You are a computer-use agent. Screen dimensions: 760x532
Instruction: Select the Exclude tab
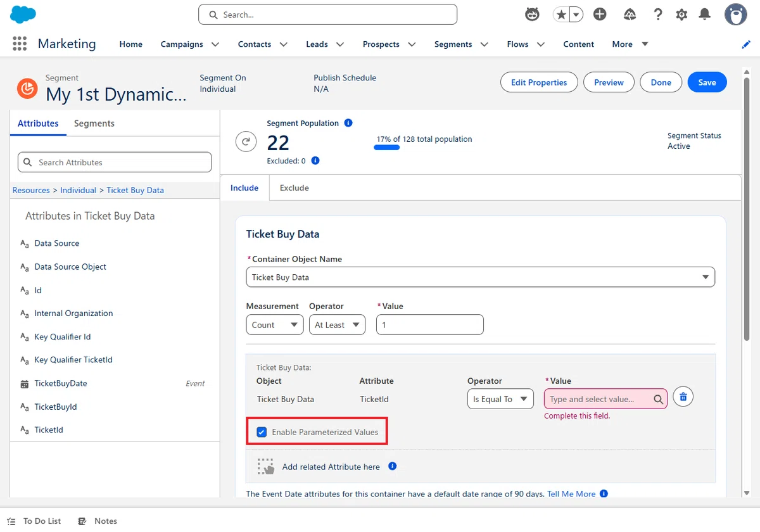point(294,187)
